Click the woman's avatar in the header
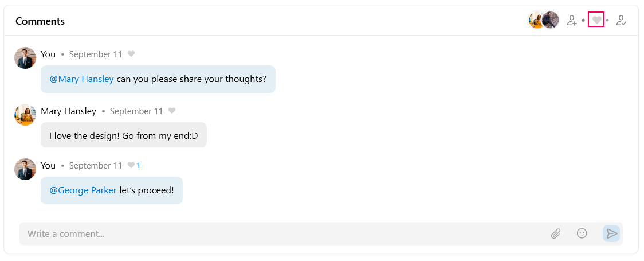 536,20
